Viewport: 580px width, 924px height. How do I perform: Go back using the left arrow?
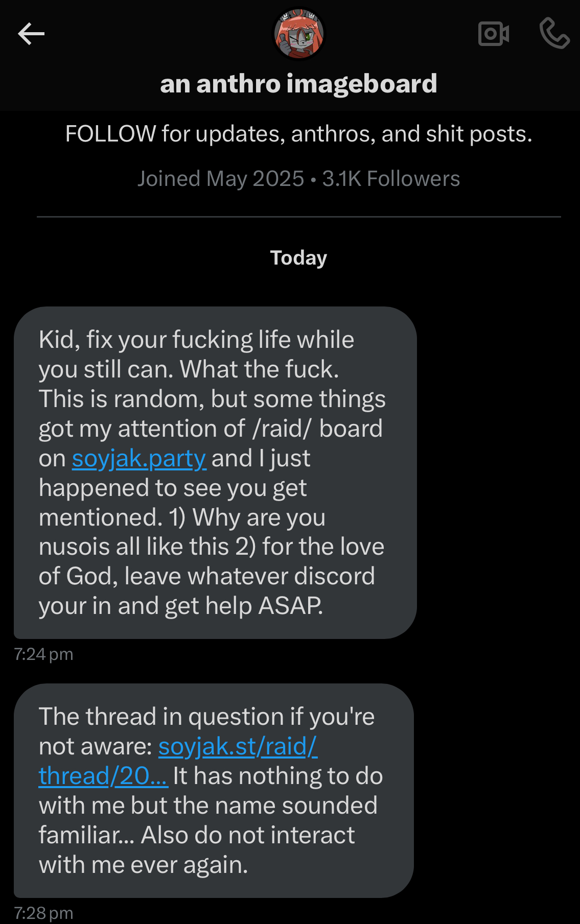pyautogui.click(x=31, y=34)
